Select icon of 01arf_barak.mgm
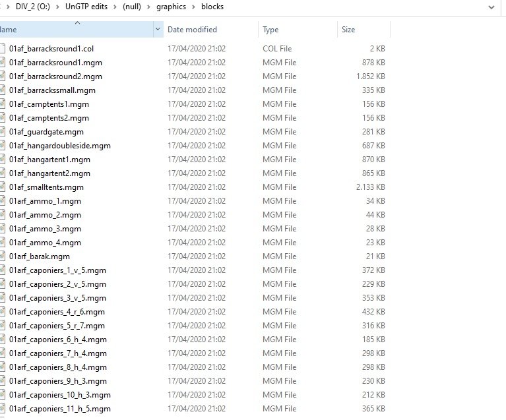This screenshot has height=420, width=506. (x=3, y=256)
